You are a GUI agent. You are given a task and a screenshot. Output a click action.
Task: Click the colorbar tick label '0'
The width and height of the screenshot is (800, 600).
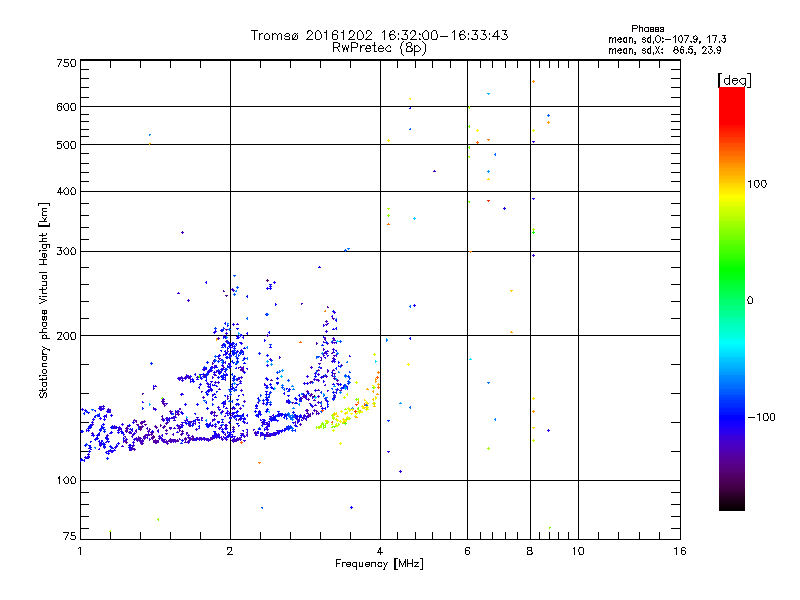pos(749,301)
